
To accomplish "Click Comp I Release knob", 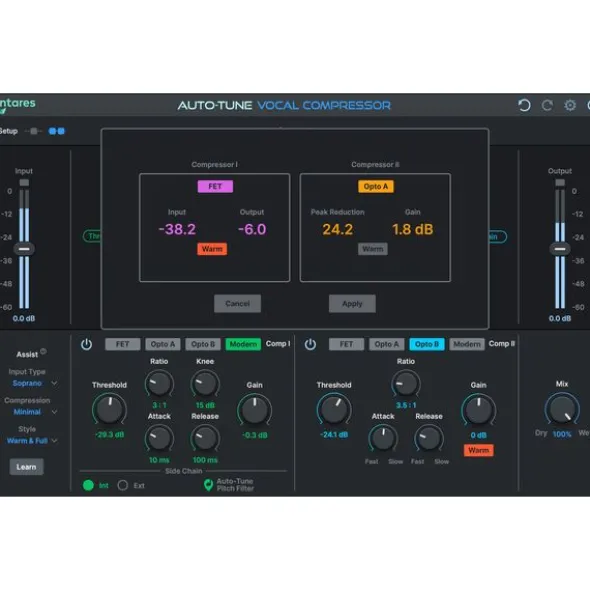I will (x=205, y=438).
